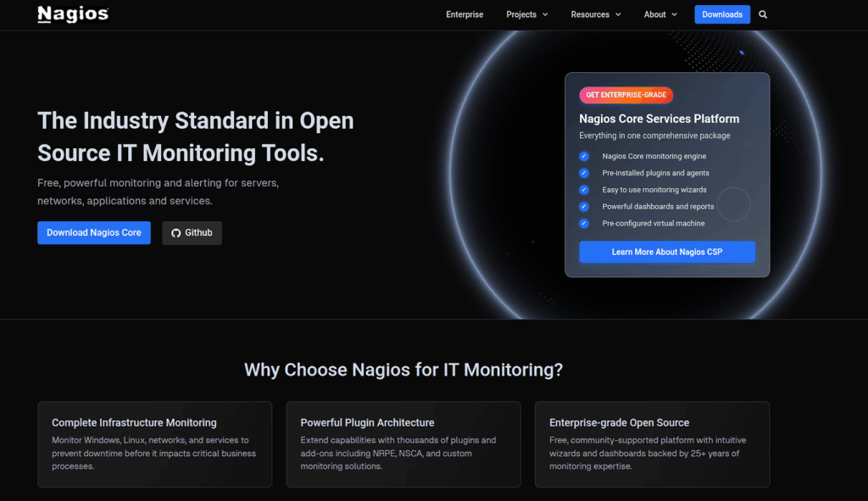Click the checkmark beside Pre-installed plugins and agents
868x501 pixels.
tap(583, 173)
